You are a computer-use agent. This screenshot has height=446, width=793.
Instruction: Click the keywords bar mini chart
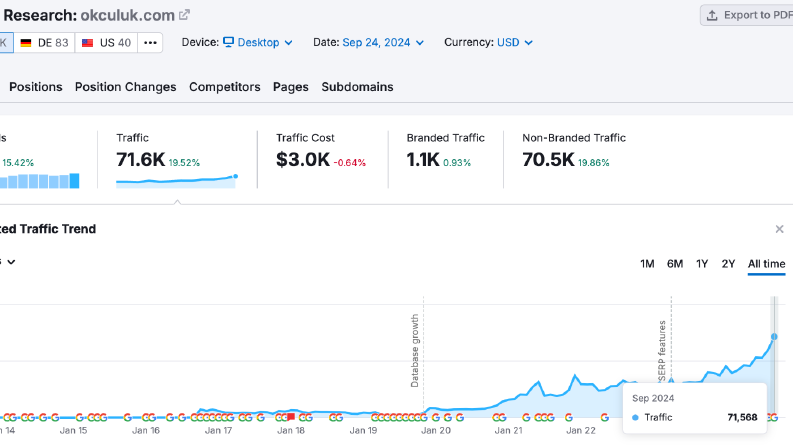(x=39, y=181)
